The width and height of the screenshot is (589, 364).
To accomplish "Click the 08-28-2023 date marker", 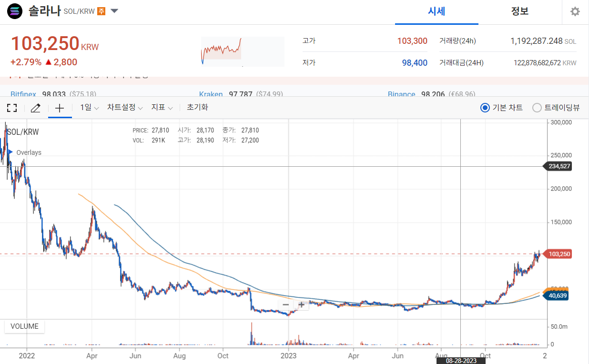I will pos(461,361).
